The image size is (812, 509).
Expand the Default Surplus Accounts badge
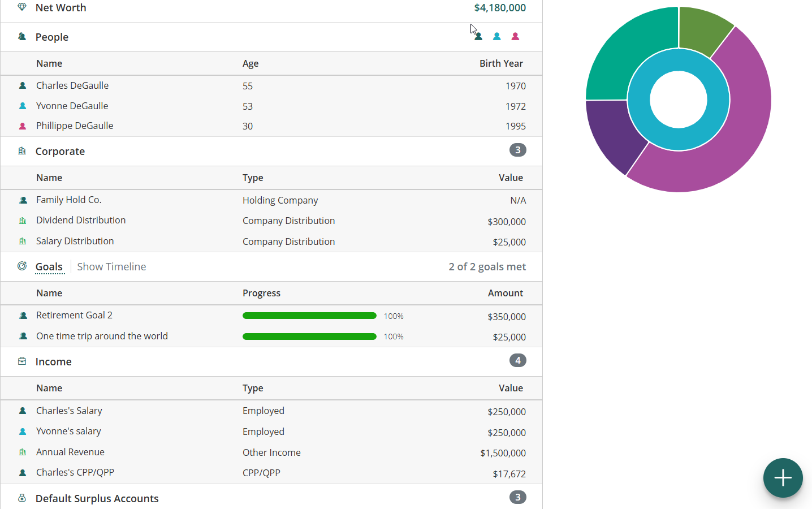517,498
